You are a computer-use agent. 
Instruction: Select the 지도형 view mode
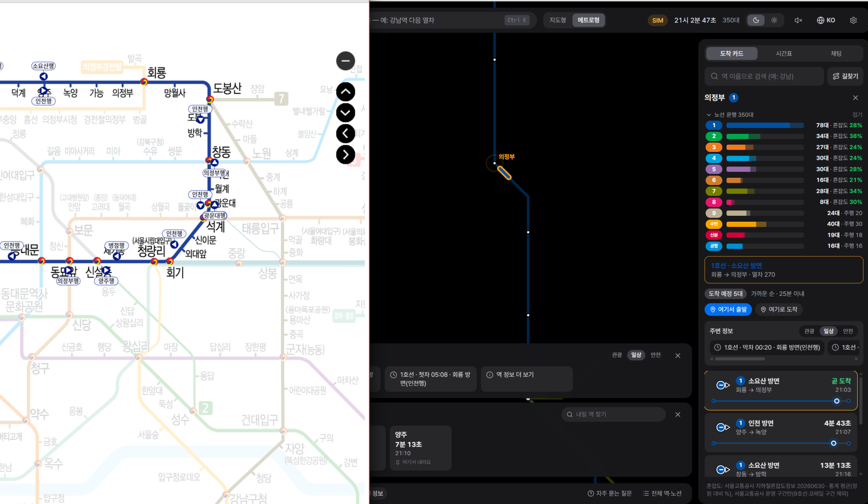(557, 20)
